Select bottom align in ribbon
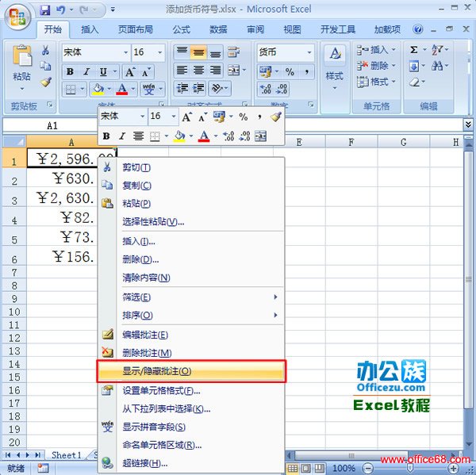This screenshot has height=475, width=476. point(215,52)
